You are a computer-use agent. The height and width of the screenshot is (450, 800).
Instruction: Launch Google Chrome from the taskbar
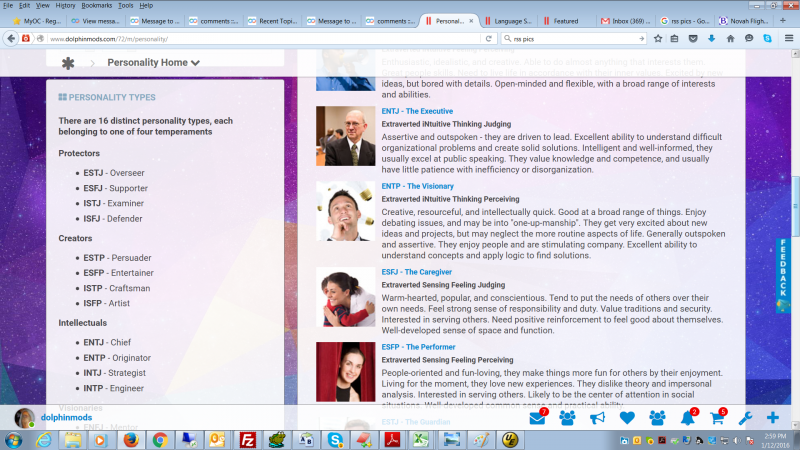click(160, 440)
